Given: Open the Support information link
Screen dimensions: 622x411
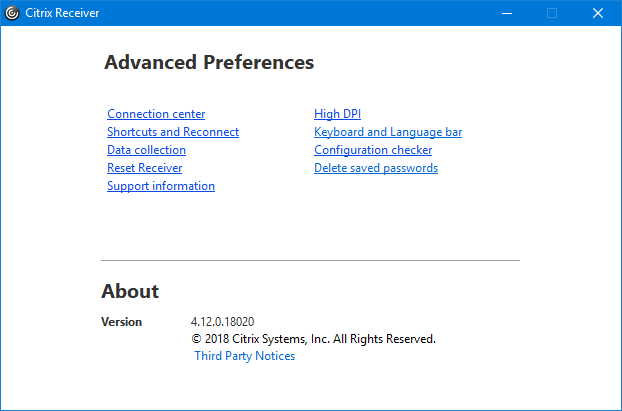Looking at the screenshot, I should [161, 186].
